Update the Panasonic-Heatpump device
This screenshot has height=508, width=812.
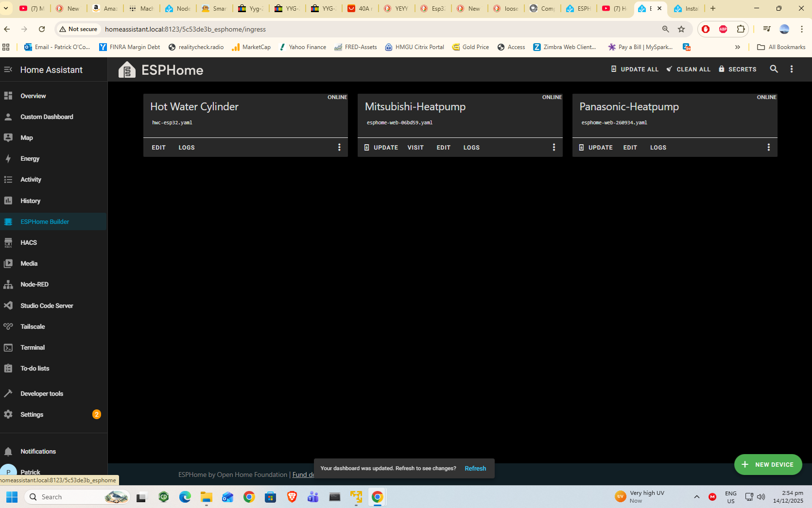[x=596, y=148]
